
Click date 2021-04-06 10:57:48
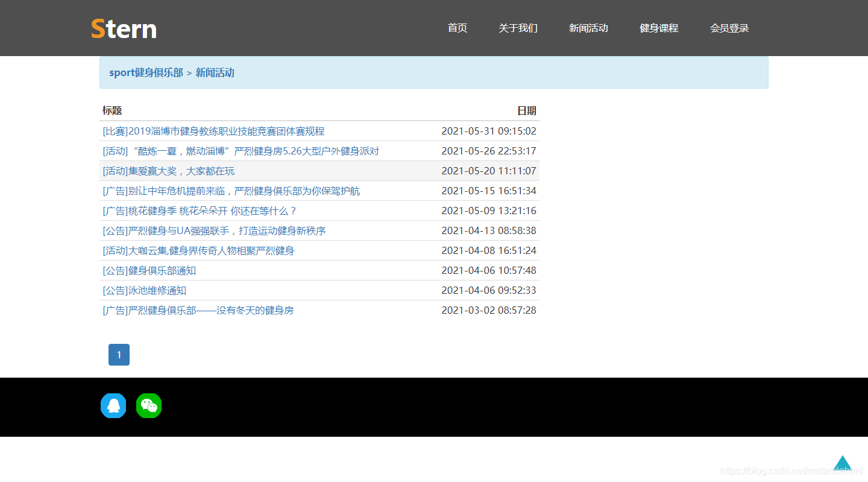[x=489, y=270]
